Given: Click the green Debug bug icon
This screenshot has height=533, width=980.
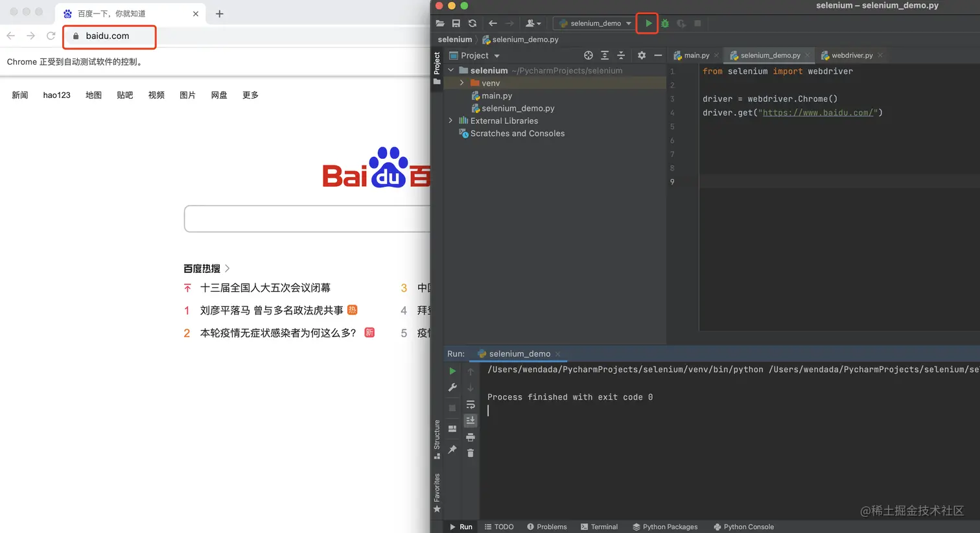Looking at the screenshot, I should click(x=665, y=23).
